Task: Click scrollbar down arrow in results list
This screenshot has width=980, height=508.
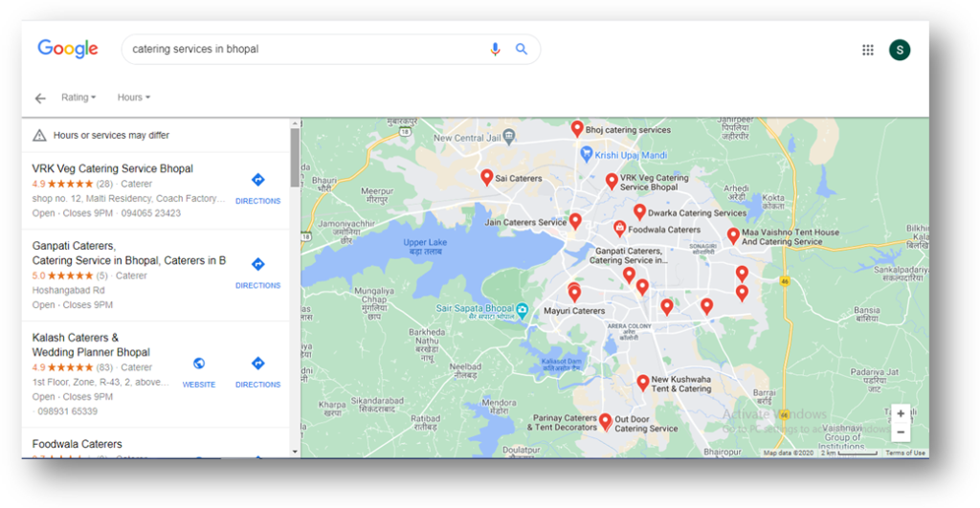Action: (x=295, y=452)
